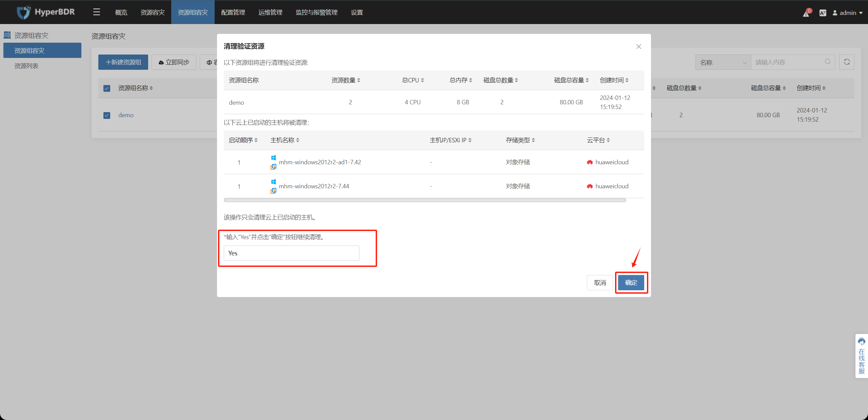Open the 在线客服 online support widget
The image size is (868, 420).
point(862,356)
